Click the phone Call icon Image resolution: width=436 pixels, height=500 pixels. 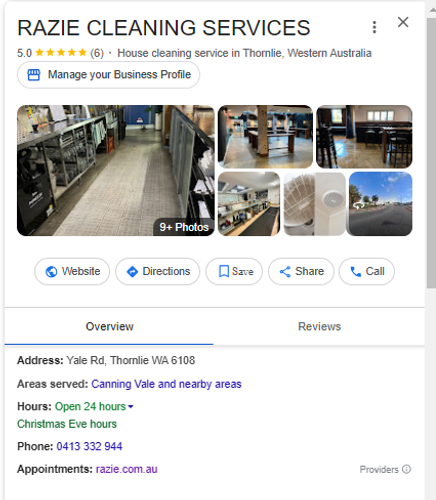pyautogui.click(x=356, y=272)
